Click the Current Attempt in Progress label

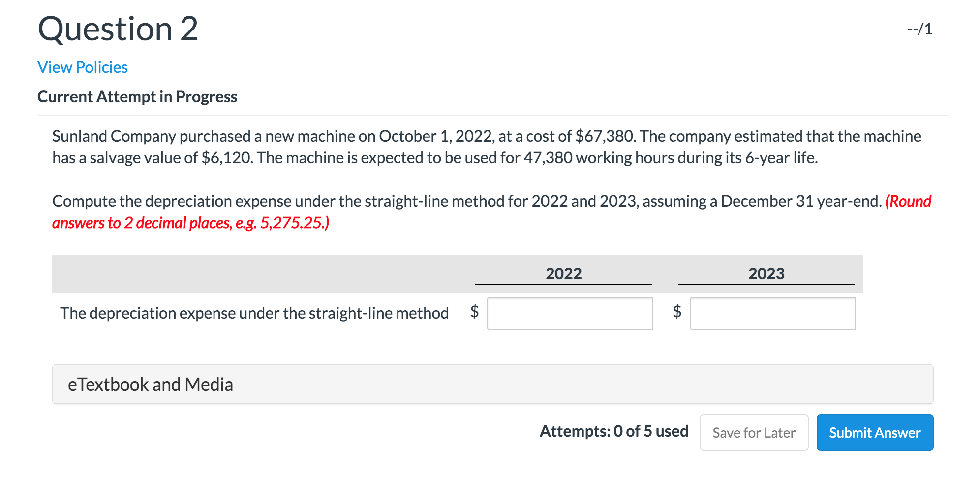(x=138, y=96)
